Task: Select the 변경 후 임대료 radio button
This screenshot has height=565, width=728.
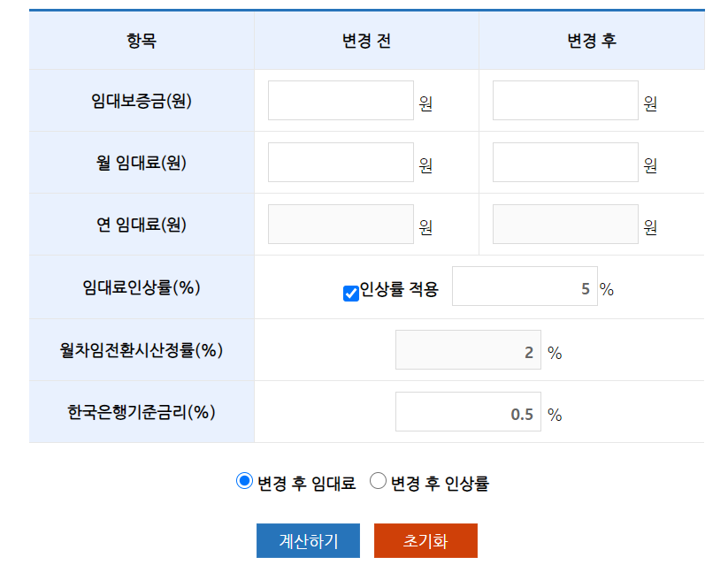Action: point(244,481)
